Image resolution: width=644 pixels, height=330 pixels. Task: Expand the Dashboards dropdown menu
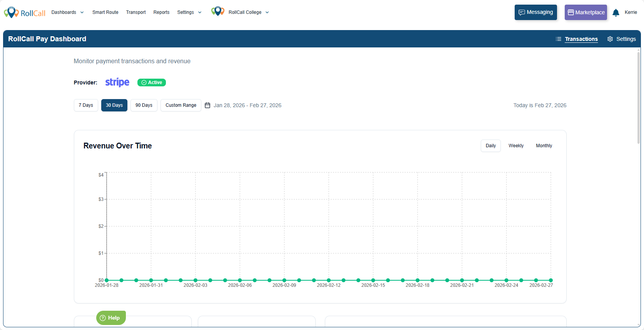point(67,12)
